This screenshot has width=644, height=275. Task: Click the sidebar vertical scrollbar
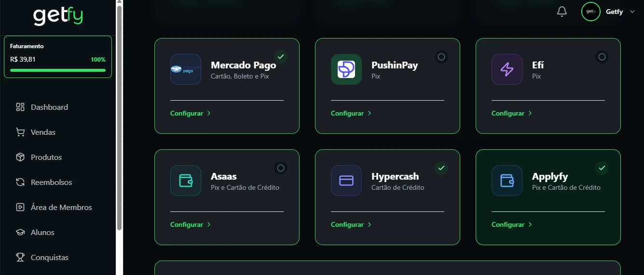119,116
